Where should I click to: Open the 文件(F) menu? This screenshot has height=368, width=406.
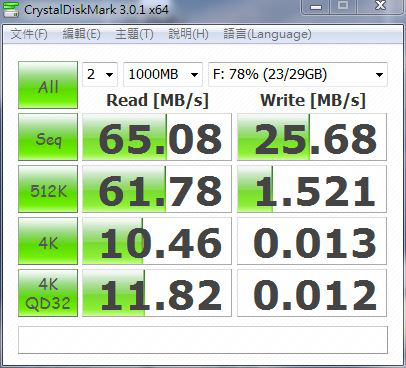point(29,34)
